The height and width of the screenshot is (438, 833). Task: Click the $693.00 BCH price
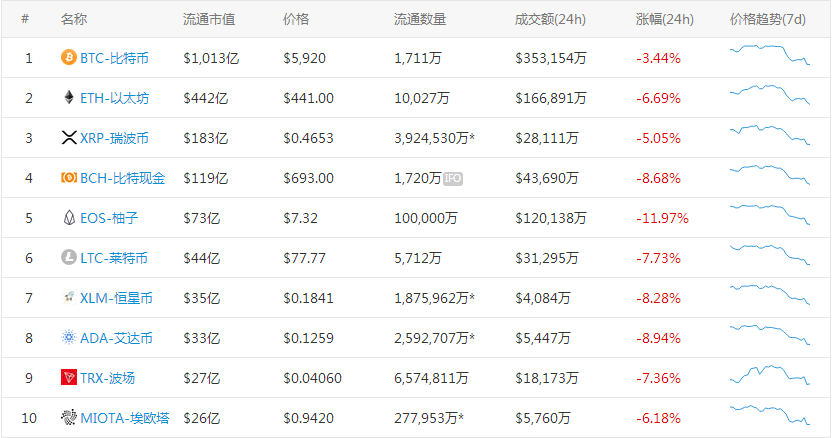[308, 178]
